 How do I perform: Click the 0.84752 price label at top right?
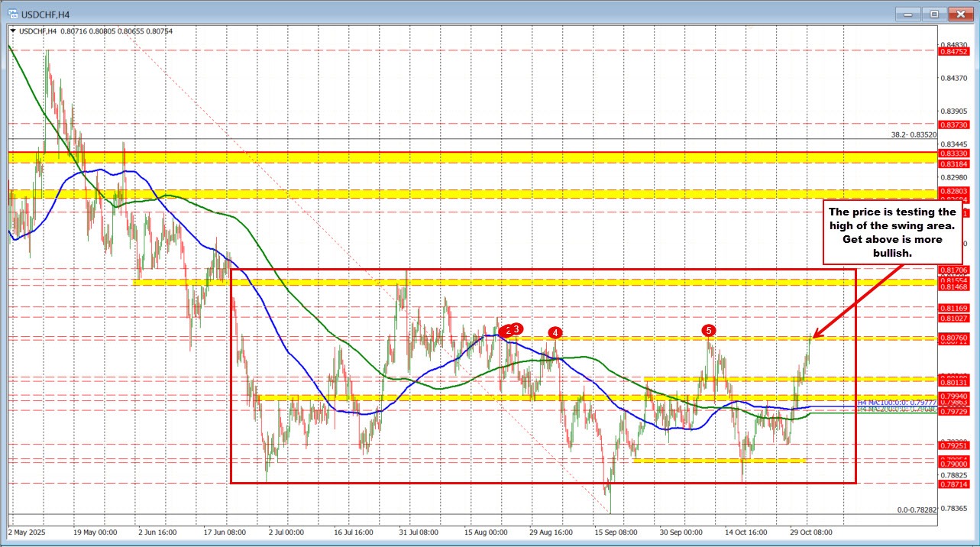coord(954,53)
